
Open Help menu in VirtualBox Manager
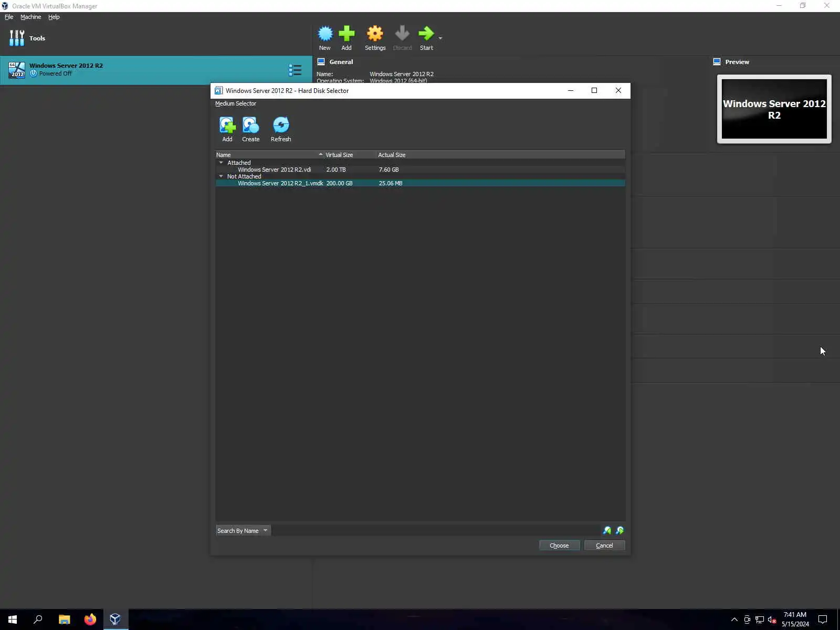54,17
